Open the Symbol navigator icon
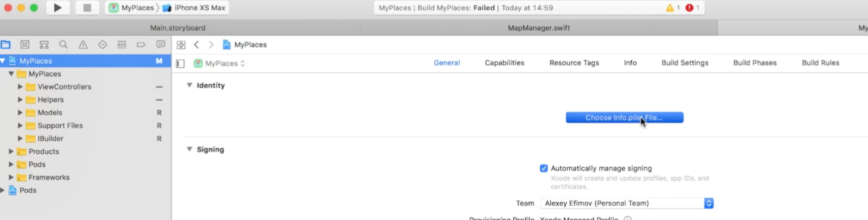Image resolution: width=868 pixels, height=220 pixels. coord(44,45)
